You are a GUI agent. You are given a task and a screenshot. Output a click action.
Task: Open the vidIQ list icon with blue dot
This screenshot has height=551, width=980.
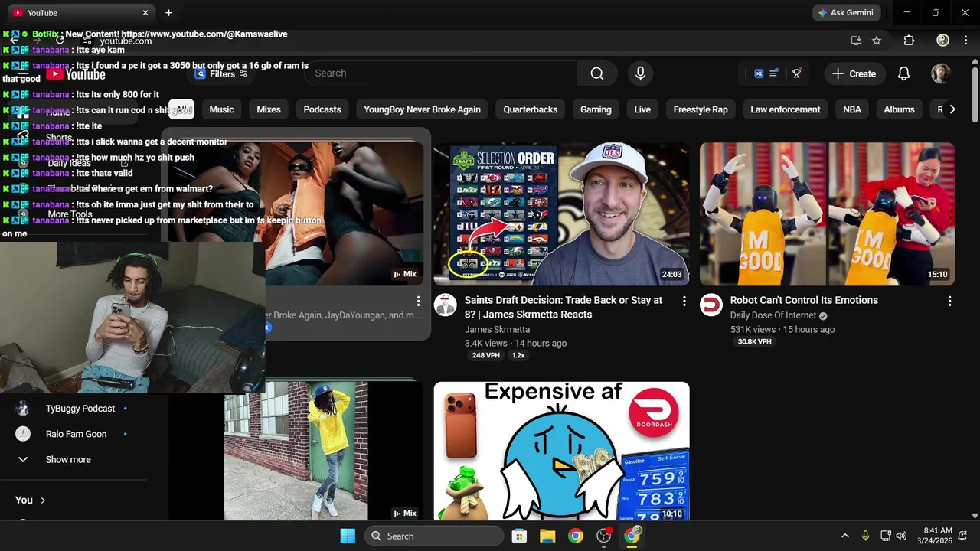[x=774, y=73]
